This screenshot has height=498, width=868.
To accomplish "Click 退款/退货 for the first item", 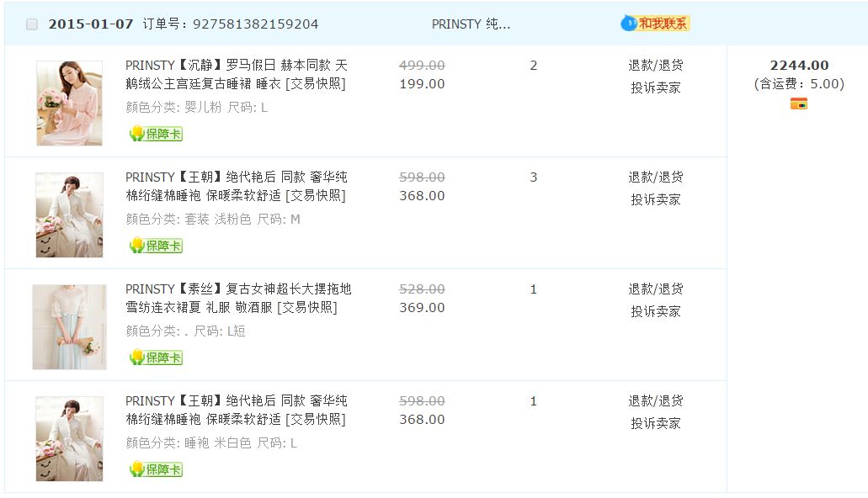I will point(656,66).
